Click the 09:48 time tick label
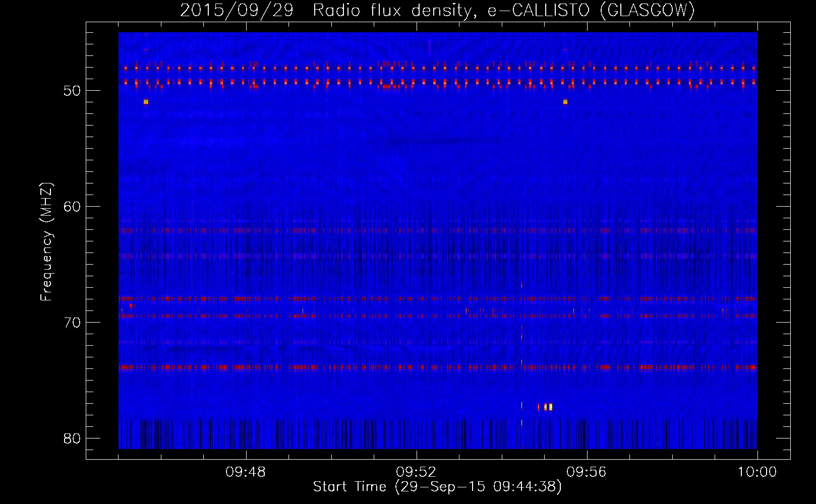Screen dimensions: 816x504 point(246,472)
